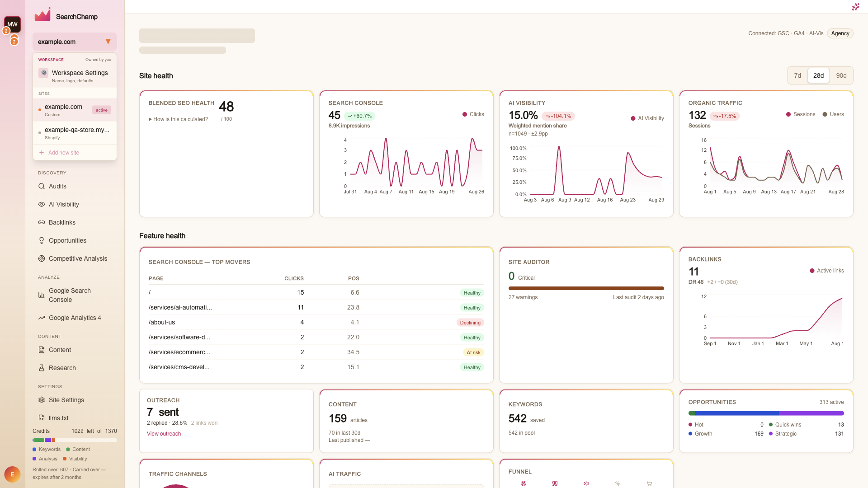Click the Strategic opportunities row
The image size is (868, 488).
(x=806, y=434)
